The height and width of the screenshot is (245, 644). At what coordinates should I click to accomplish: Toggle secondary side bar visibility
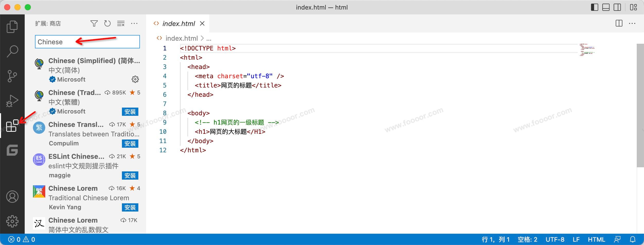(x=617, y=7)
